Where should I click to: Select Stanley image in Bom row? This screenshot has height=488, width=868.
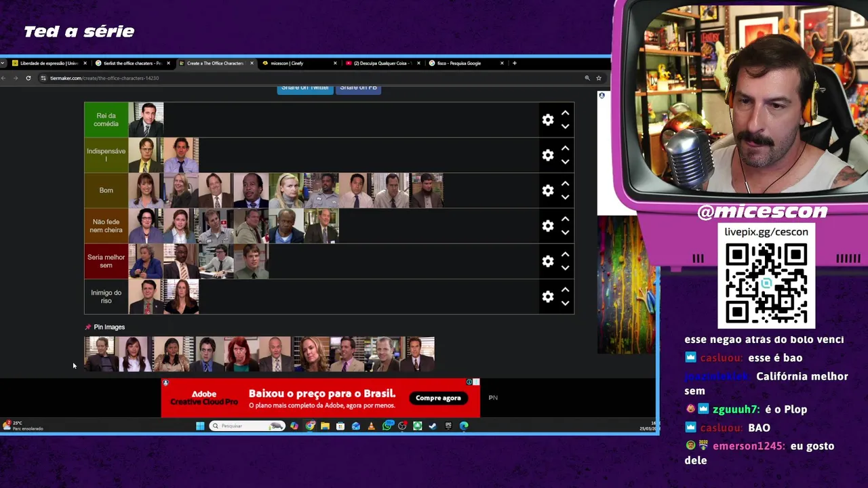(251, 190)
